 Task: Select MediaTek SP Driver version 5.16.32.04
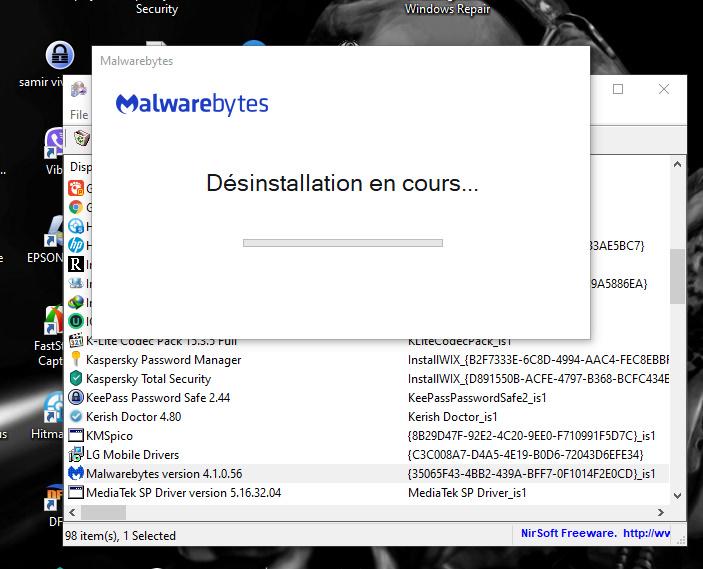point(184,492)
